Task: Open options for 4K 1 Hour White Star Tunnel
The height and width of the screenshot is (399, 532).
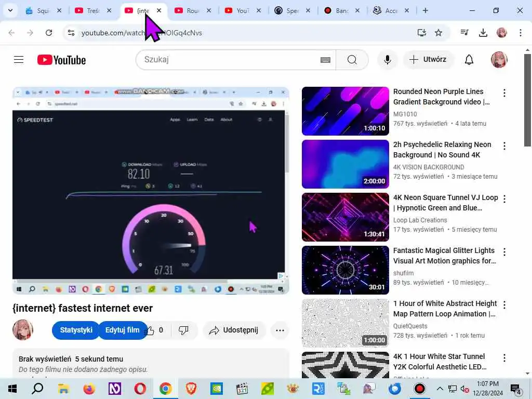Action: pyautogui.click(x=504, y=357)
